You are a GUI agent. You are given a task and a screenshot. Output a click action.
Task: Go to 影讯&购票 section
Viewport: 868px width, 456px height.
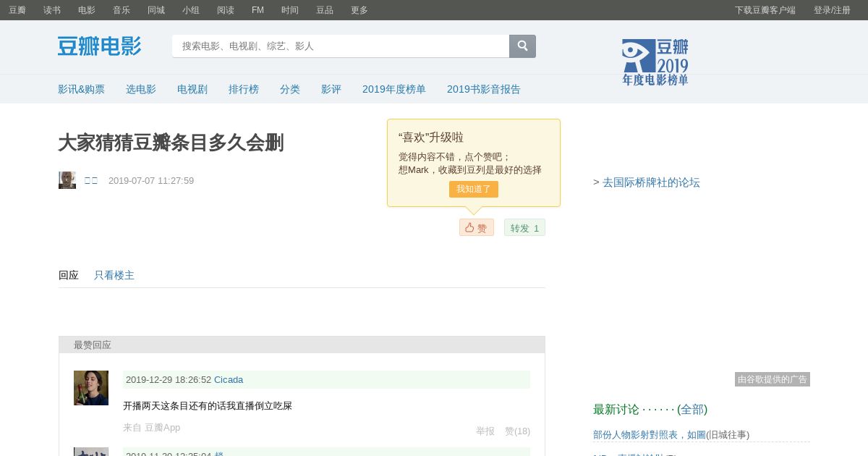point(81,89)
